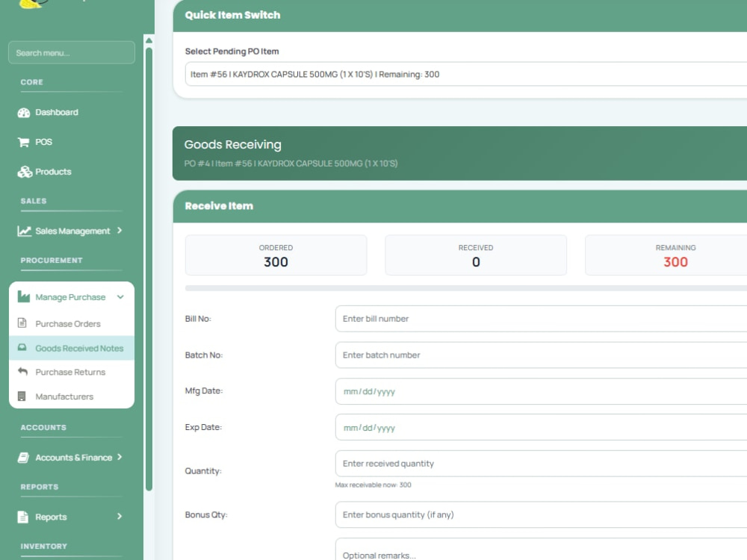
Task: Click the Purchase Returns arrow icon
Action: click(x=22, y=371)
